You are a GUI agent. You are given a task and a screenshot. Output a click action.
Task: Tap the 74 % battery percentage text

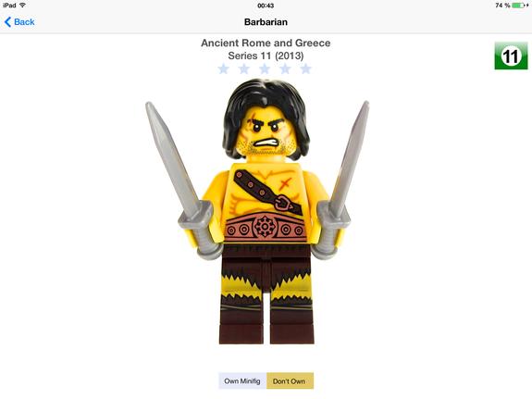[502, 6]
